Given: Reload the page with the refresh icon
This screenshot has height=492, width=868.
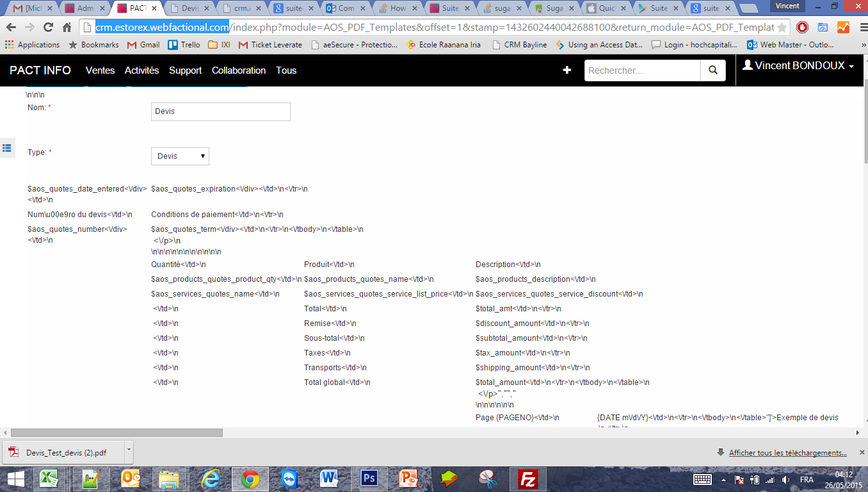Looking at the screenshot, I should click(48, 28).
